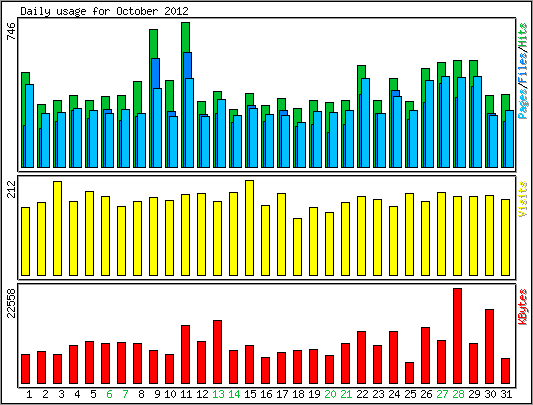This screenshot has width=533, height=405.
Task: Click the 22558 KBytes axis label
Action: [11, 303]
